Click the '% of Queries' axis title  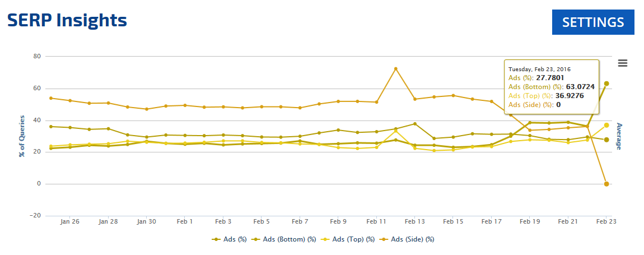click(x=22, y=136)
